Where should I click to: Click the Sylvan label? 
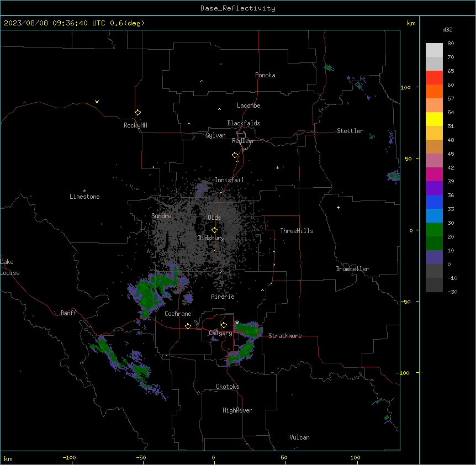click(215, 135)
